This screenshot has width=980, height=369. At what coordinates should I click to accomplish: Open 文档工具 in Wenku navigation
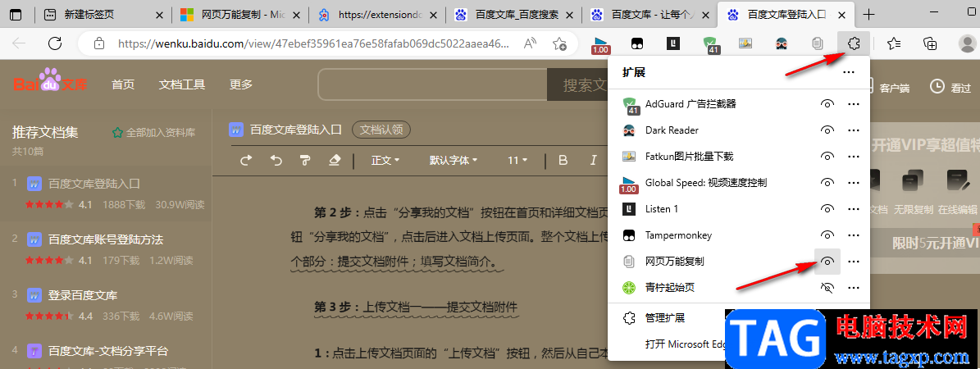coord(182,85)
